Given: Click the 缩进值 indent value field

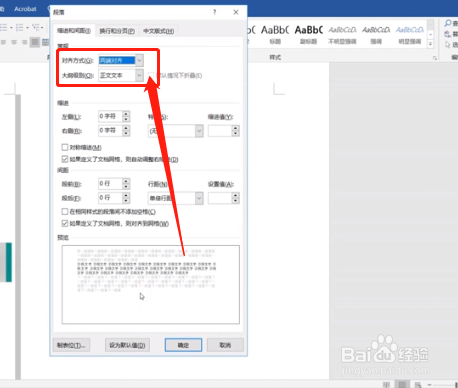Looking at the screenshot, I should (x=220, y=131).
